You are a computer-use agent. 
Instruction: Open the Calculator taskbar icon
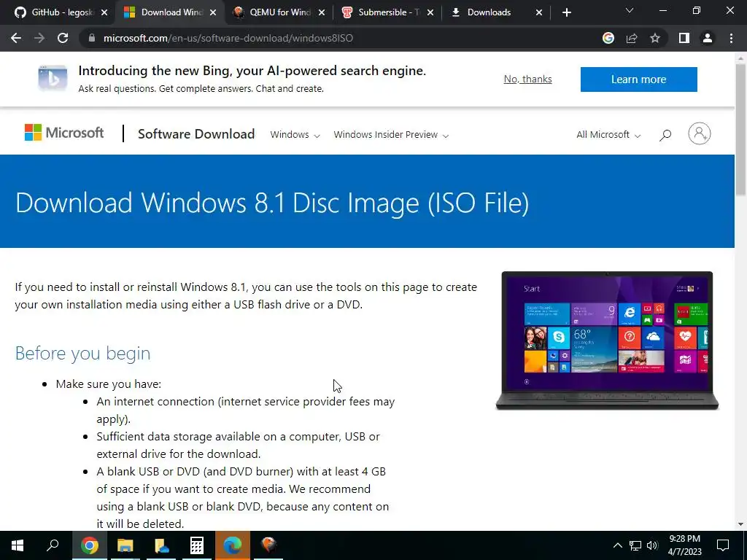click(x=197, y=545)
